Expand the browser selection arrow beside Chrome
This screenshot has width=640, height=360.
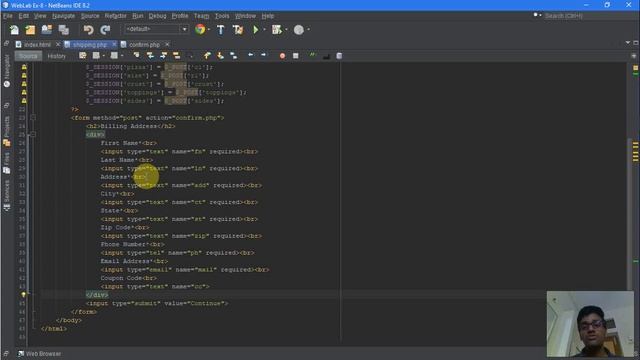click(x=209, y=29)
